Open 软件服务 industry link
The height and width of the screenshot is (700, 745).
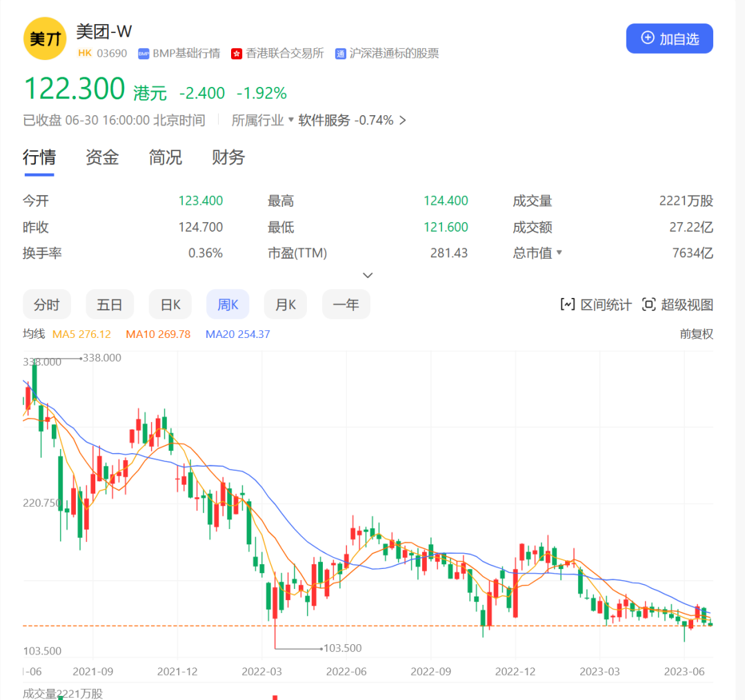pyautogui.click(x=324, y=120)
